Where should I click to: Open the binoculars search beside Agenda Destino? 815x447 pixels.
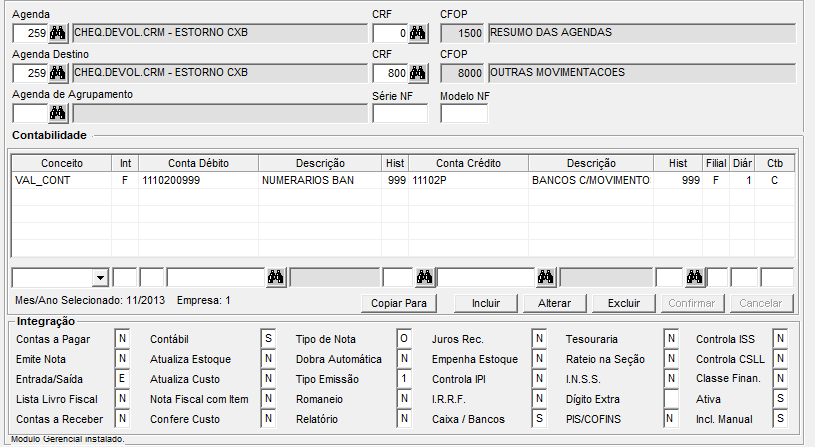point(57,73)
